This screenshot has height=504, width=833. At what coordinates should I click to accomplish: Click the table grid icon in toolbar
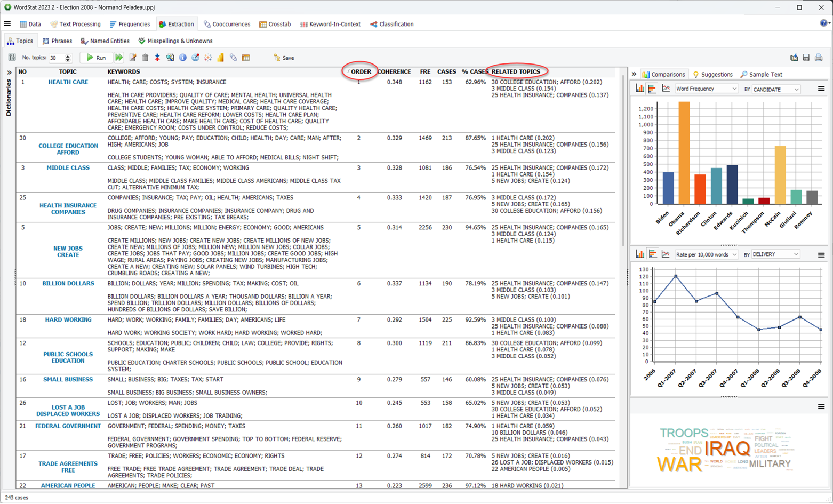pos(246,58)
